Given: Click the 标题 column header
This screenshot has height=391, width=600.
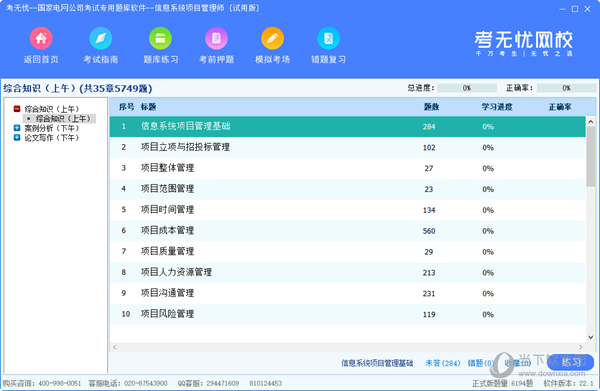Looking at the screenshot, I should [x=148, y=107].
